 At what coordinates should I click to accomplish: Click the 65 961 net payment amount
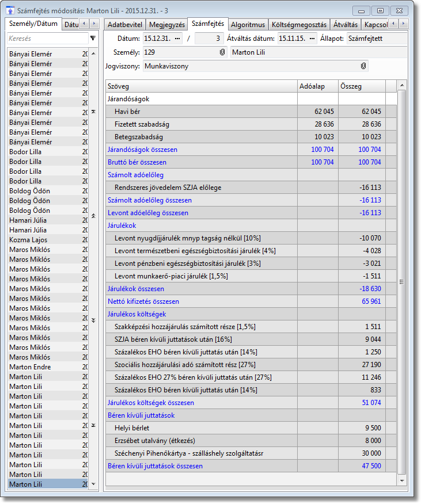371,301
